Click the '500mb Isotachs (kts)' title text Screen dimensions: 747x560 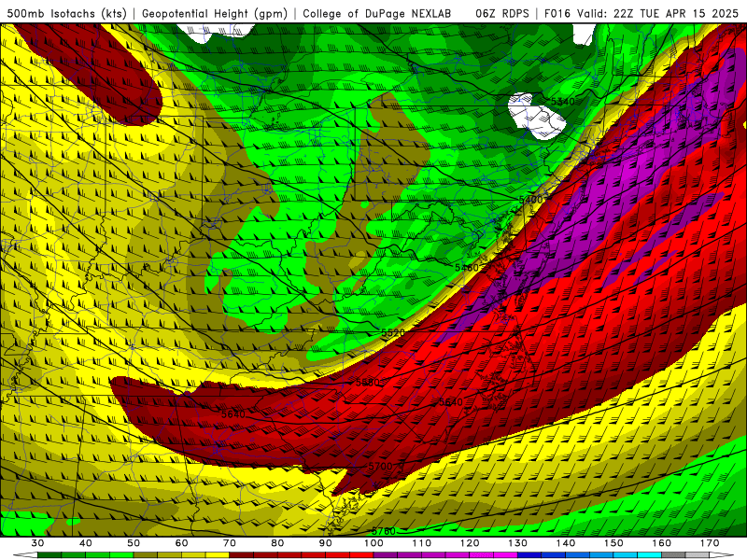67,13
